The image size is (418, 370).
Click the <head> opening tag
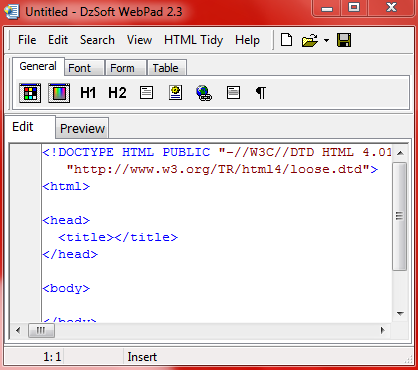pos(66,220)
